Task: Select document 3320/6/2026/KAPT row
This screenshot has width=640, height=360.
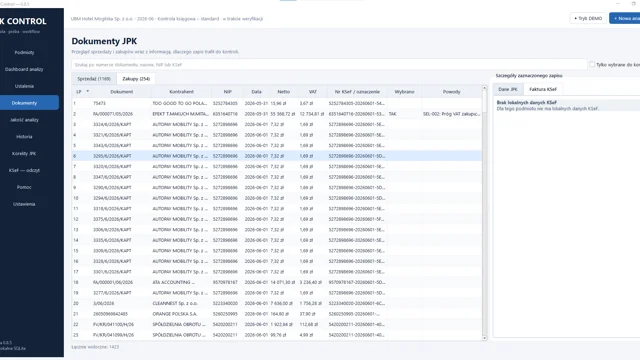Action: [277, 167]
